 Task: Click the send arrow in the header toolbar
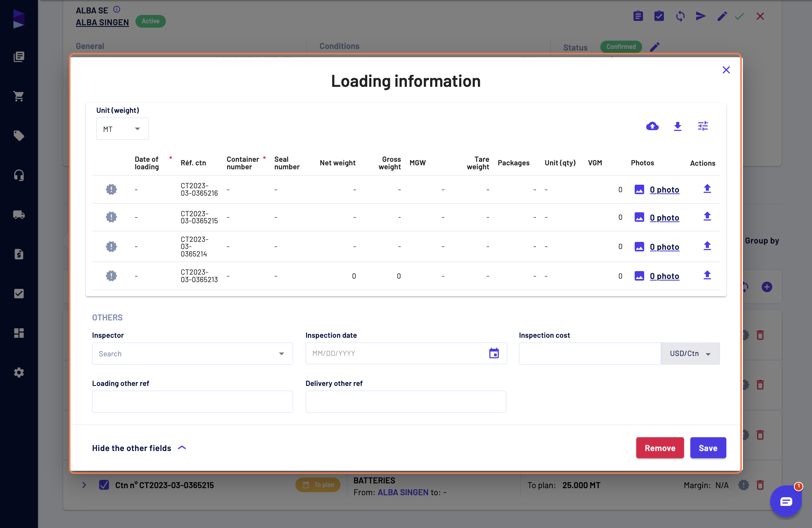(x=701, y=16)
